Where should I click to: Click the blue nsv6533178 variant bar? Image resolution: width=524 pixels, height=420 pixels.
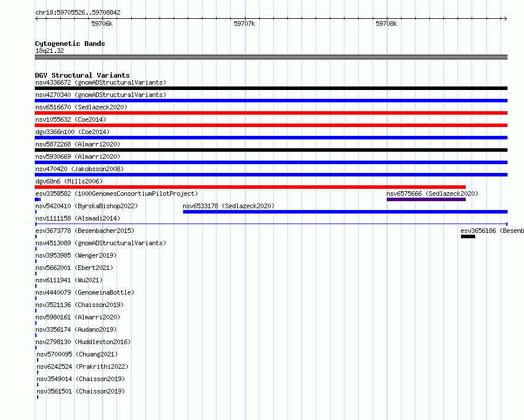click(345, 212)
